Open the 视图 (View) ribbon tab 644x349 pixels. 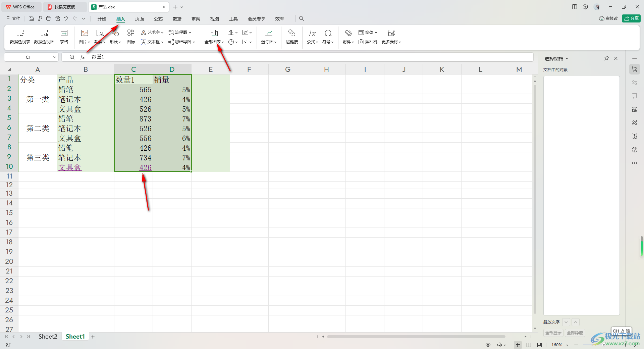(215, 19)
